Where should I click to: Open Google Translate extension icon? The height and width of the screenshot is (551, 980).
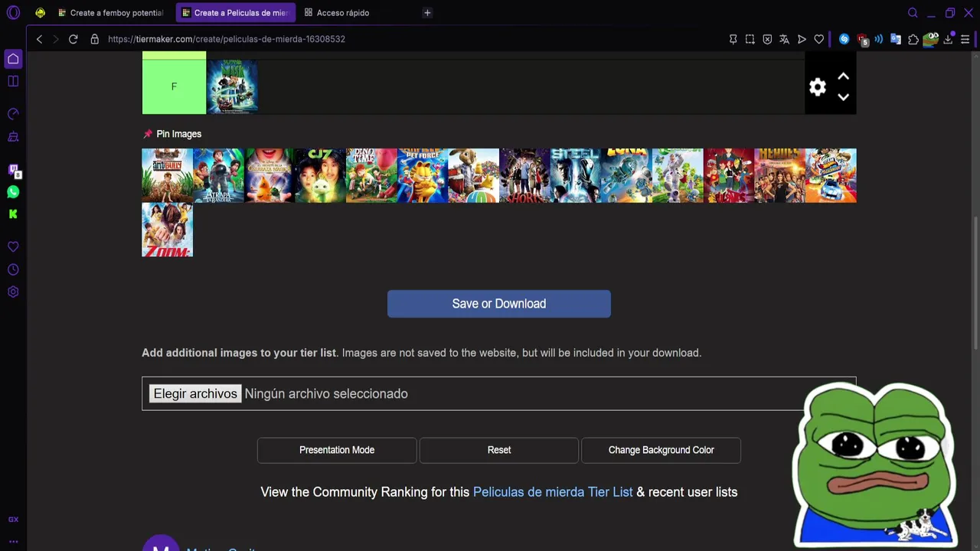(x=896, y=39)
